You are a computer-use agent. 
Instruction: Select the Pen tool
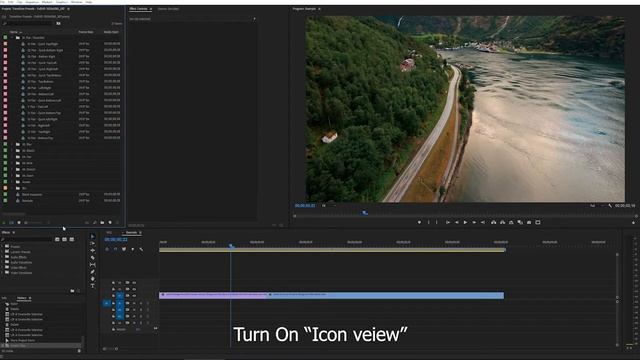click(93, 272)
